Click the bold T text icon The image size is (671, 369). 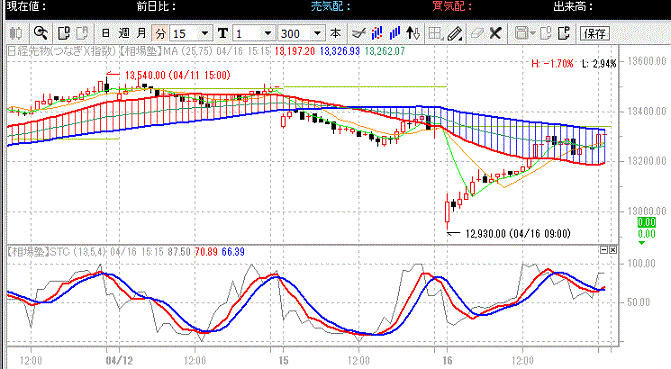pyautogui.click(x=223, y=33)
